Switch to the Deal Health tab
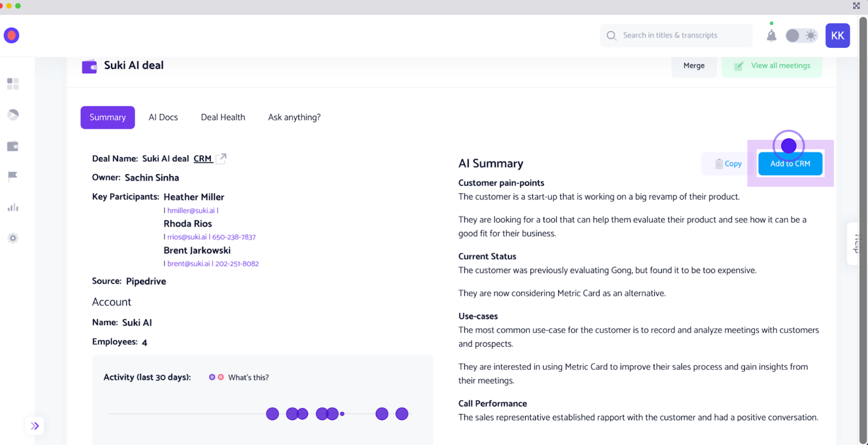Screen dimensions: 868x445 pos(223,117)
